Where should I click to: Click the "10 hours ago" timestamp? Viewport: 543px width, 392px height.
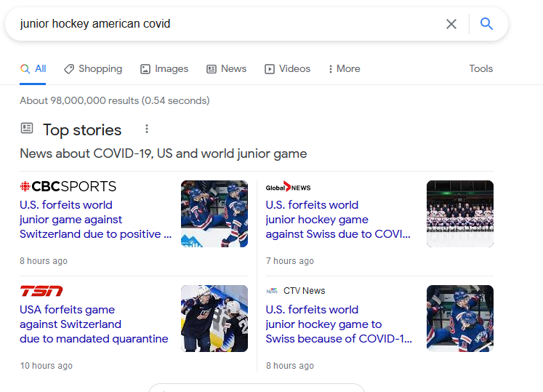click(x=46, y=366)
